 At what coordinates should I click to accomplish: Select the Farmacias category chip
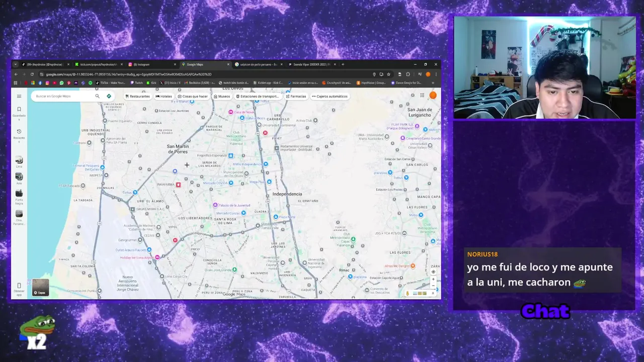point(296,96)
